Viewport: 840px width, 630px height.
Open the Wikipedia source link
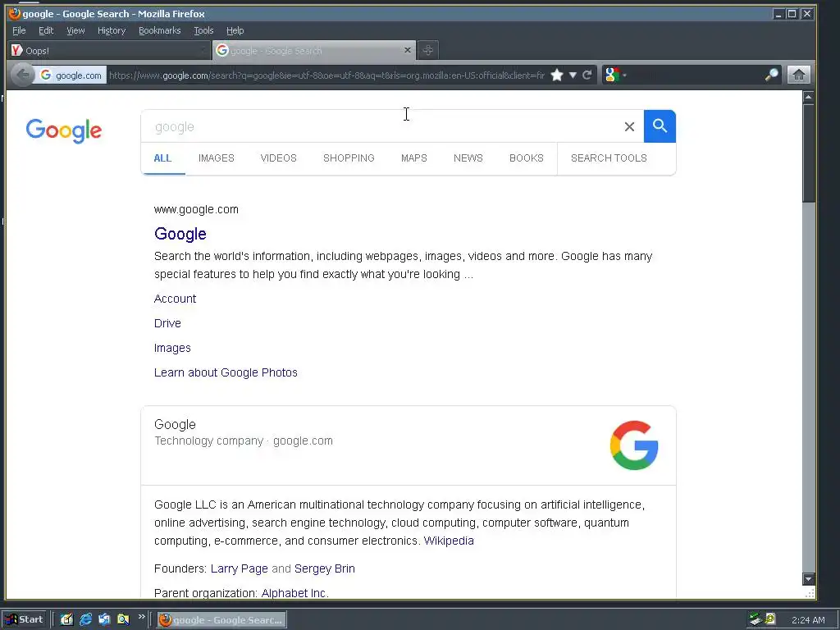click(x=449, y=541)
